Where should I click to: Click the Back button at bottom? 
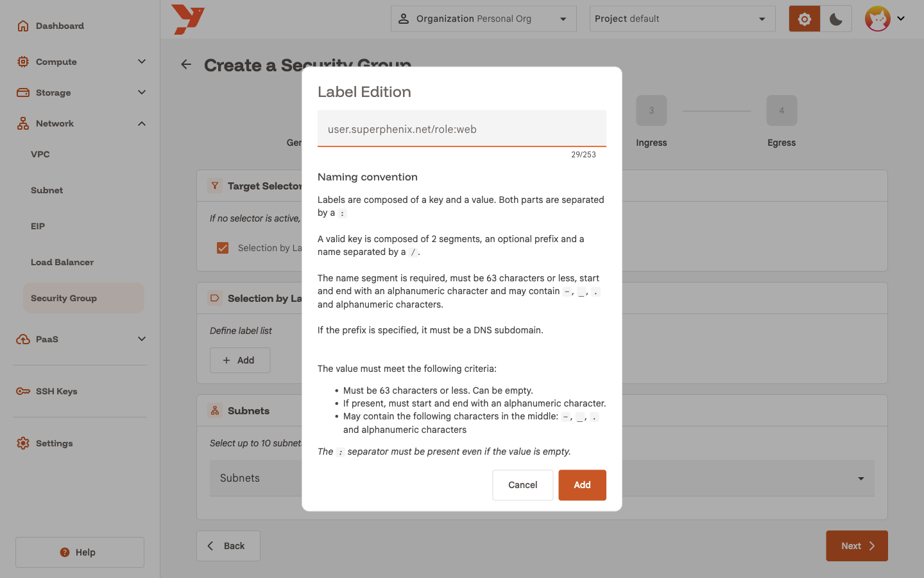click(x=228, y=546)
